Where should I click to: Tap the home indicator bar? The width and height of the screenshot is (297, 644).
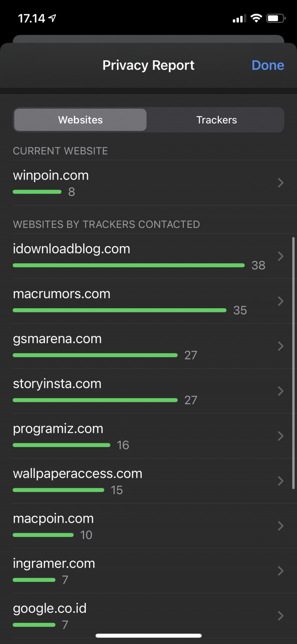click(x=148, y=635)
